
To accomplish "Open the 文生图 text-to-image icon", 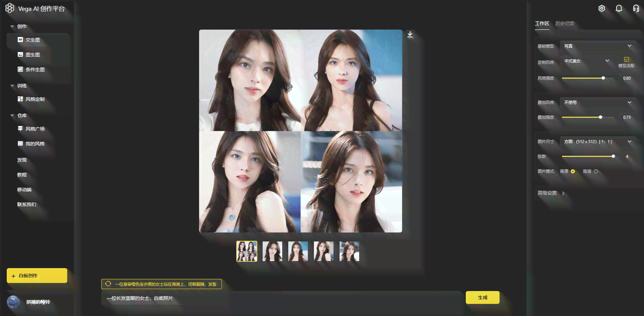I will [20, 39].
